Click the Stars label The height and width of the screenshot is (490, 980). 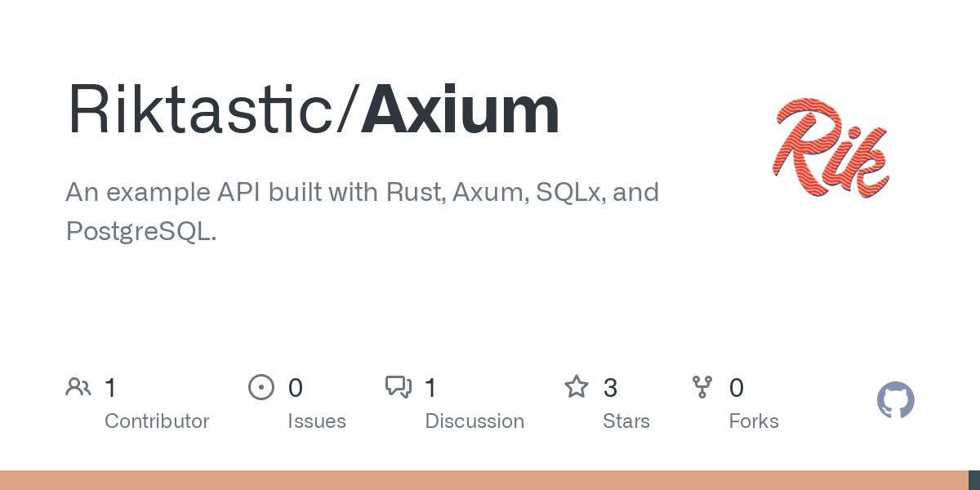[626, 421]
